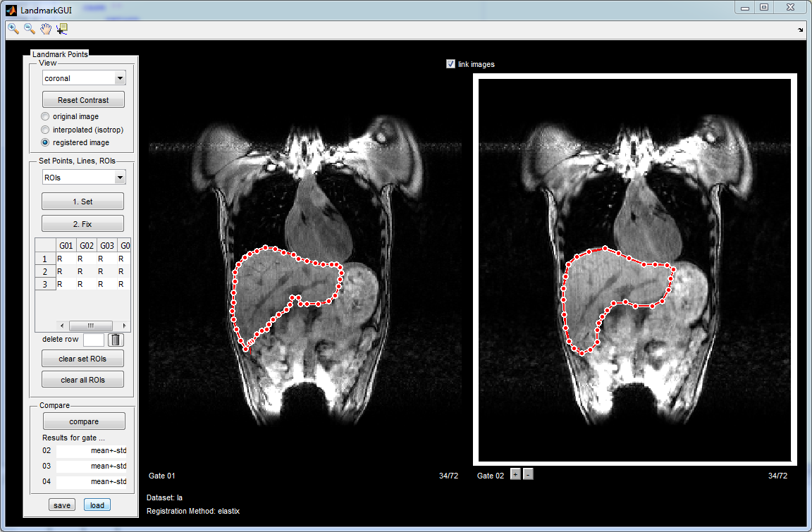
Task: Select the Zoom In magnifier tool
Action: [x=13, y=29]
